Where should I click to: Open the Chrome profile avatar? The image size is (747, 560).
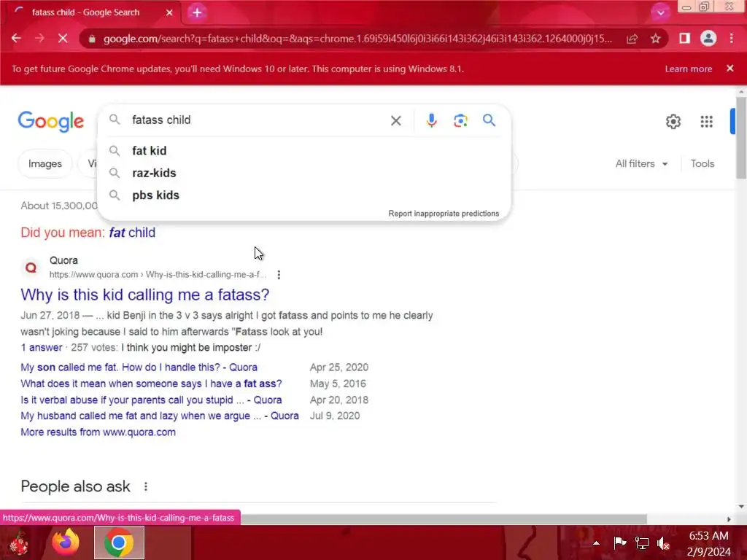[708, 38]
